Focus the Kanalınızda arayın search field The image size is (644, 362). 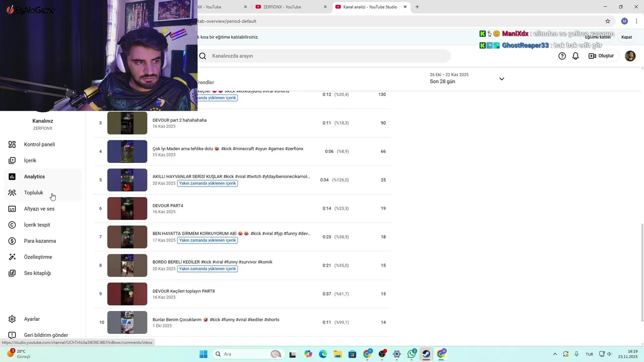tap(324, 56)
